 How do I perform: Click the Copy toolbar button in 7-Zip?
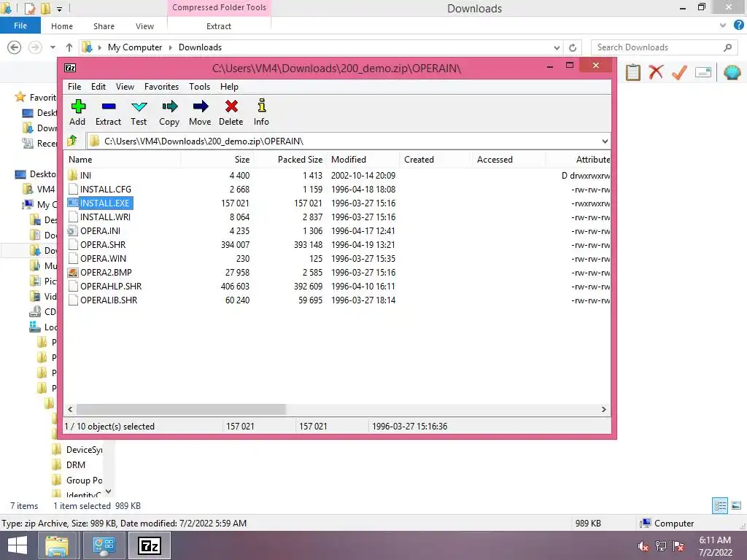pyautogui.click(x=169, y=113)
